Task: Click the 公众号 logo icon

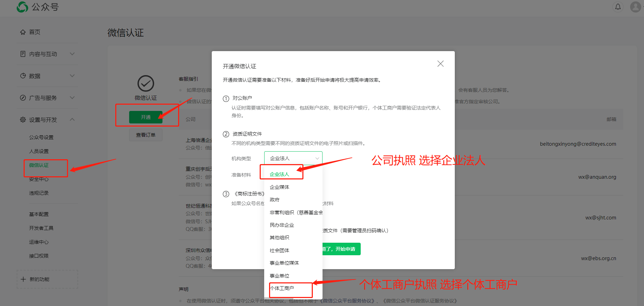Action: point(23,7)
